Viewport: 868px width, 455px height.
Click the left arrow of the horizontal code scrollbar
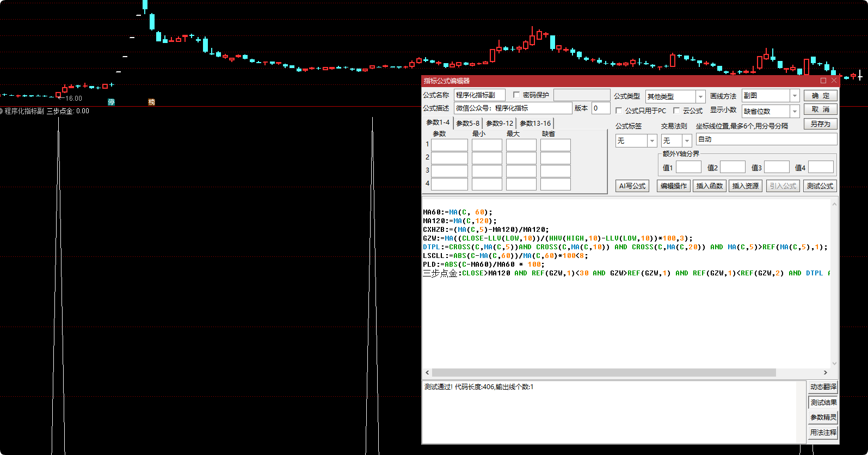pos(427,373)
